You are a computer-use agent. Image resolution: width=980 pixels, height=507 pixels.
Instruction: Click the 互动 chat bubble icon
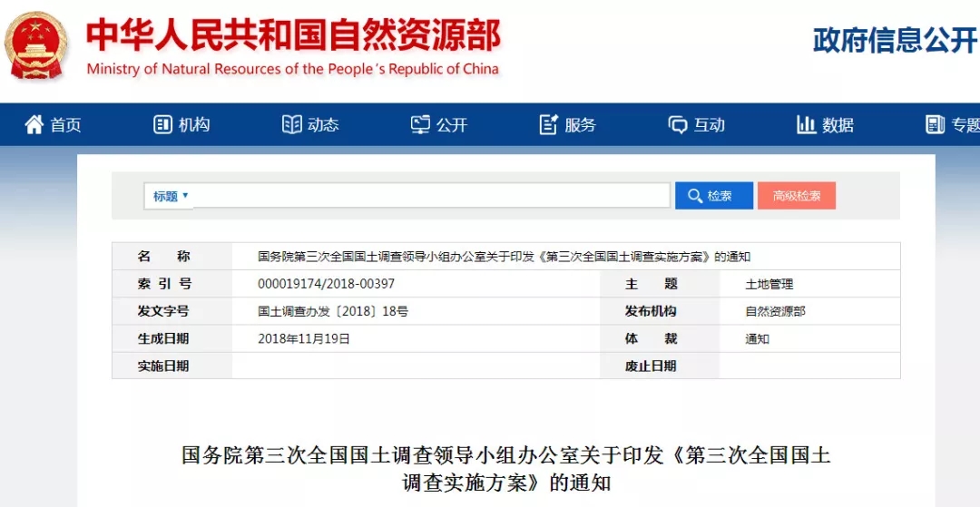pos(677,125)
